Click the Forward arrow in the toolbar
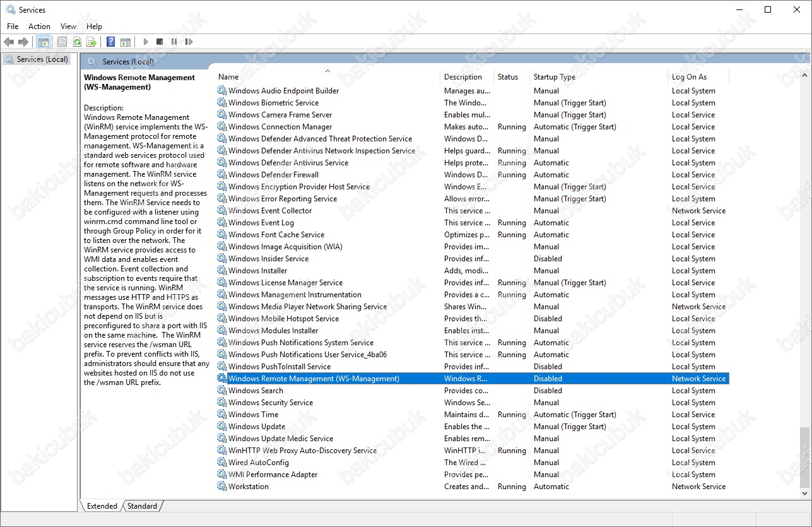Viewport: 812px width, 527px height. click(23, 42)
